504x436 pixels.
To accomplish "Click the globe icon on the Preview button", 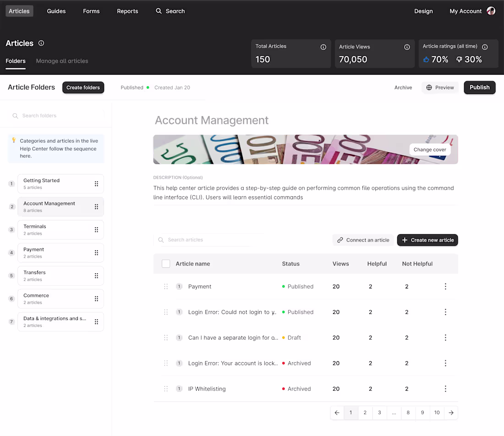I will pos(429,87).
